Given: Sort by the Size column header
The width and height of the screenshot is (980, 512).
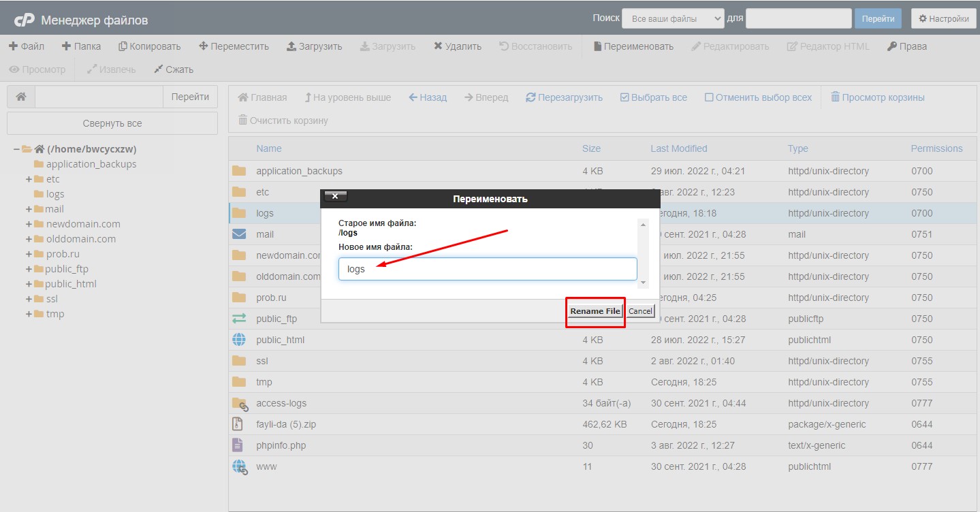Looking at the screenshot, I should pyautogui.click(x=591, y=148).
